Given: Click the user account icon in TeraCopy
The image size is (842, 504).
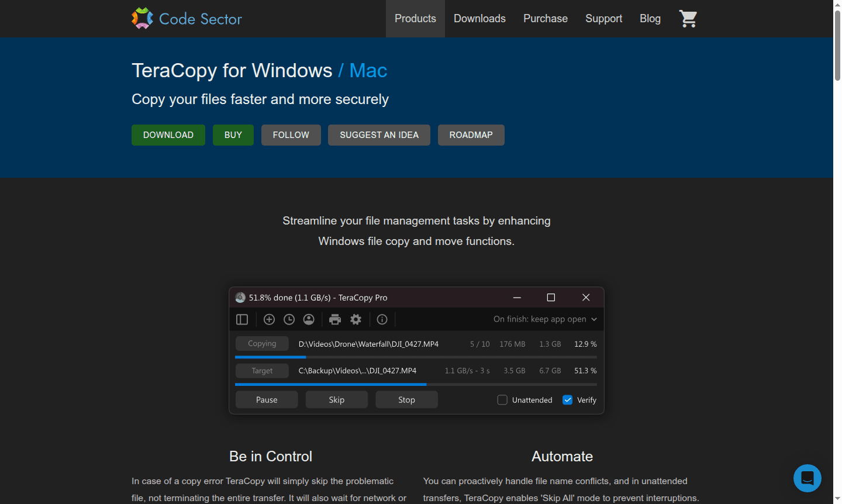Looking at the screenshot, I should pos(309,319).
